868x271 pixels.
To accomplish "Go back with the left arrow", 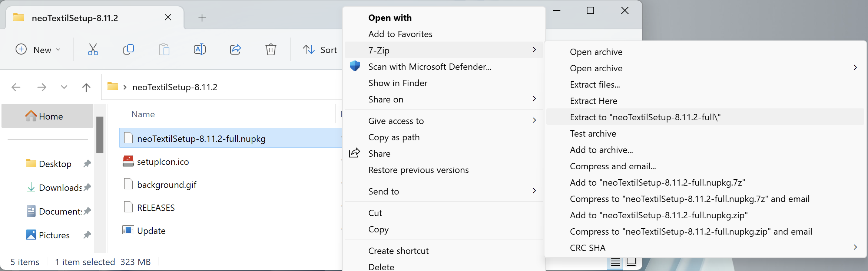I will (16, 87).
